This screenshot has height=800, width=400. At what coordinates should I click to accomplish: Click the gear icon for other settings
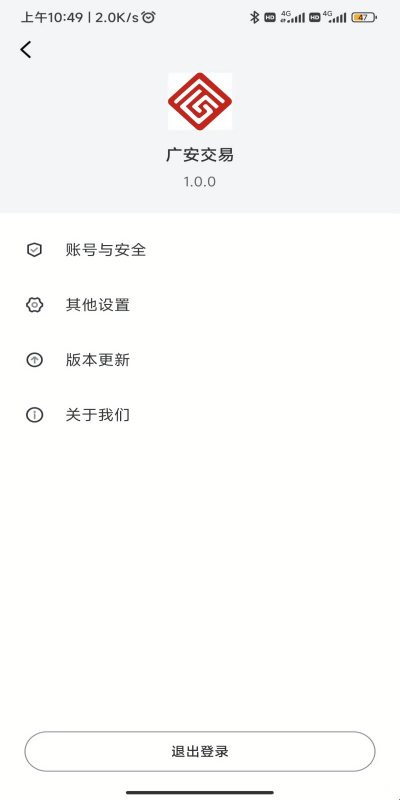coord(34,305)
